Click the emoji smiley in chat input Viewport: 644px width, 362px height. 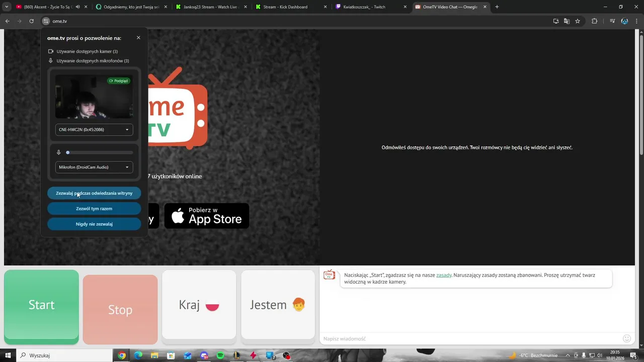[627, 339]
